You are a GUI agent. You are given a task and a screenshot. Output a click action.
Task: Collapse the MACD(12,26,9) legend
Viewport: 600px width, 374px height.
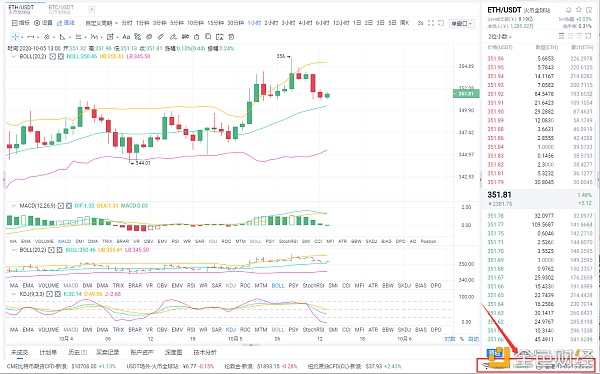(14, 206)
